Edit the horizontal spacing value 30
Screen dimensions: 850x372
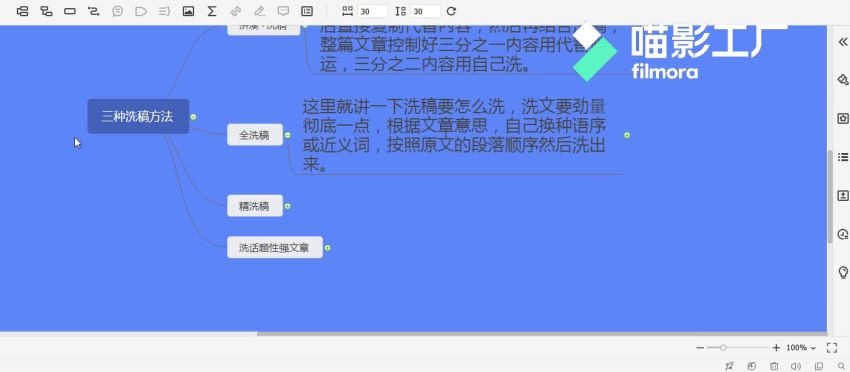pyautogui.click(x=372, y=11)
